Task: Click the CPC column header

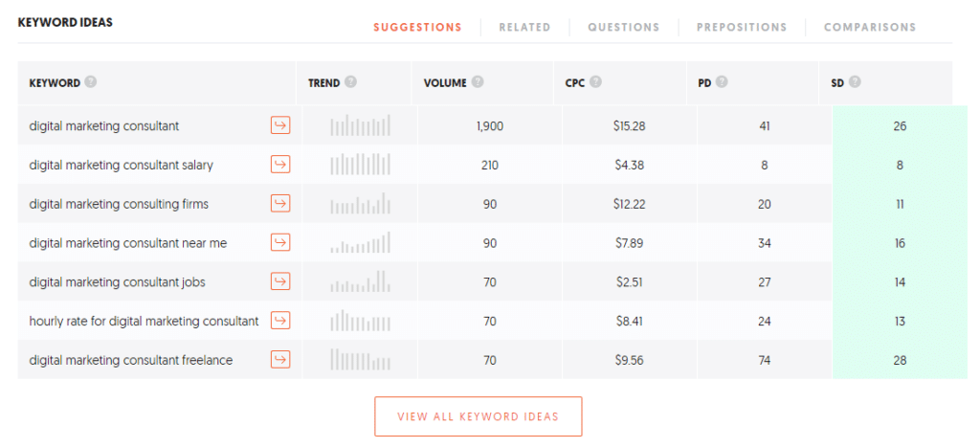Action: (575, 82)
